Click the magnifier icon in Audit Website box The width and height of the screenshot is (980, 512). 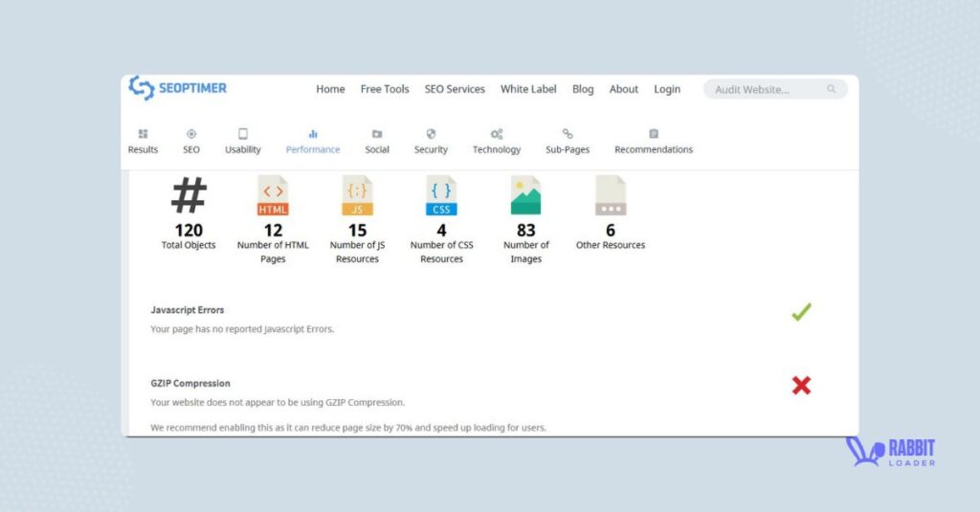tap(832, 89)
